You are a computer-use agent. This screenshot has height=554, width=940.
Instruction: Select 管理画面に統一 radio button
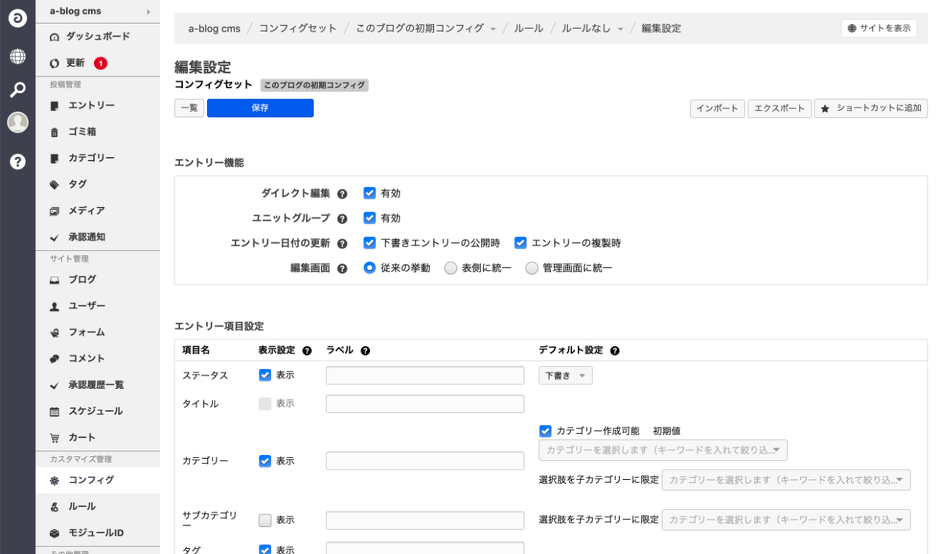coord(531,268)
